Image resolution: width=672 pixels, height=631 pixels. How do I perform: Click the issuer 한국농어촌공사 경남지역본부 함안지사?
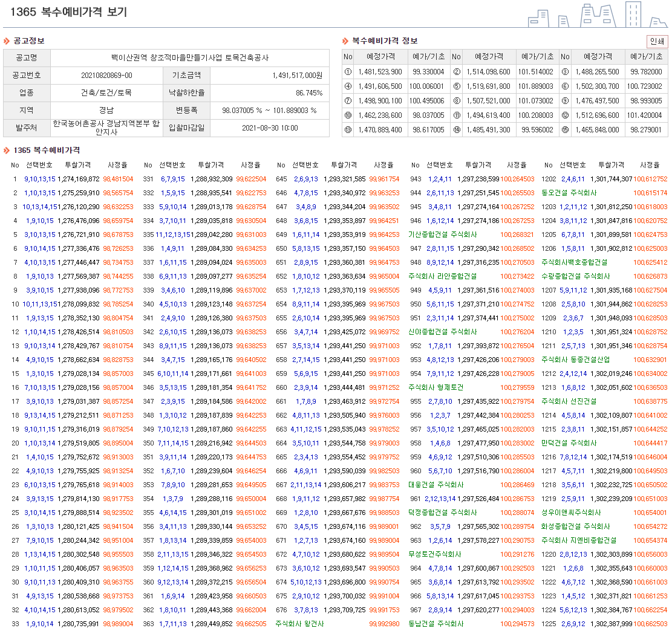106,128
